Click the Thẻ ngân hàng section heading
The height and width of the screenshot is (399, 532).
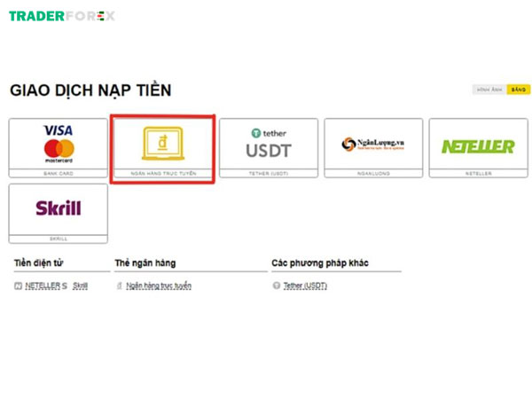(145, 263)
